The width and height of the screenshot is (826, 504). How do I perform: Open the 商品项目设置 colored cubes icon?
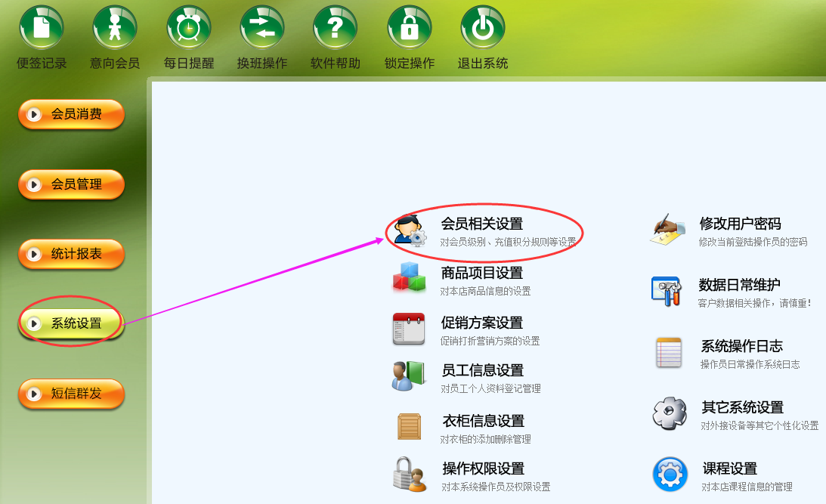[x=409, y=277]
